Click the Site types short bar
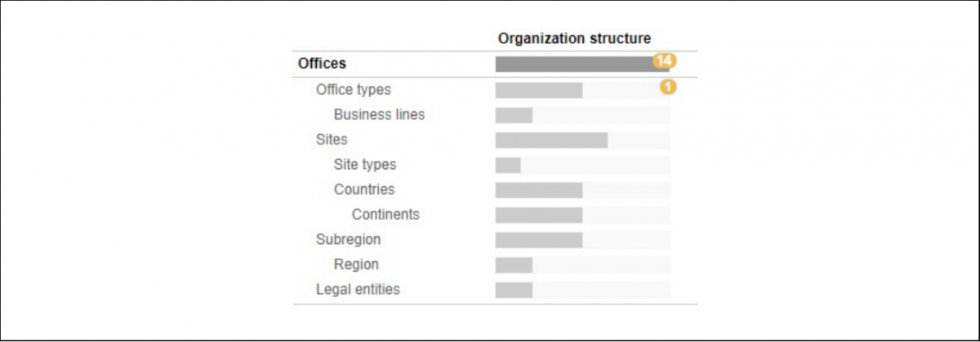Screen dimensions: 980x342 tap(508, 165)
